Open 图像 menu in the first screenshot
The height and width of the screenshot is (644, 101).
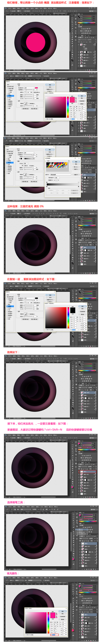click(x=18, y=8)
